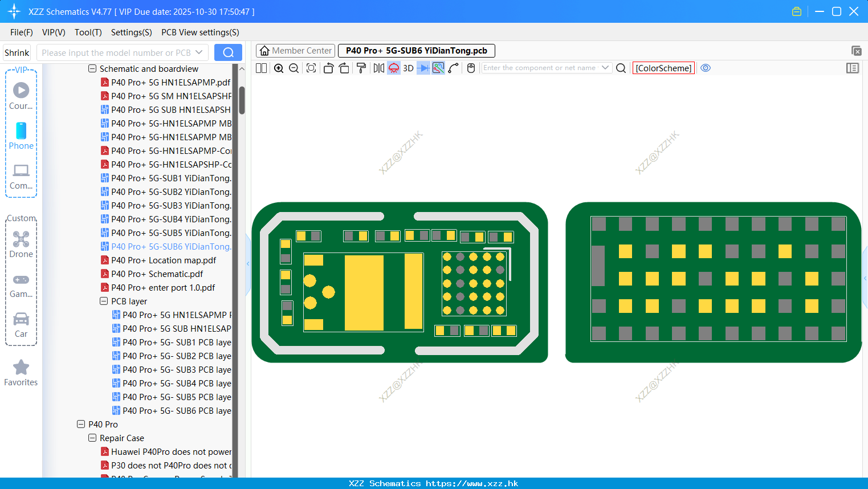Screen dimensions: 868x489
Task: Switch to 3D board view
Action: [x=409, y=68]
